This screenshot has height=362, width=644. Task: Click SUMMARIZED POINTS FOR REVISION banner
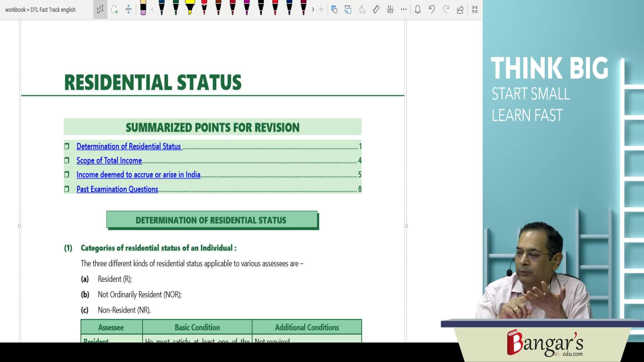(213, 127)
